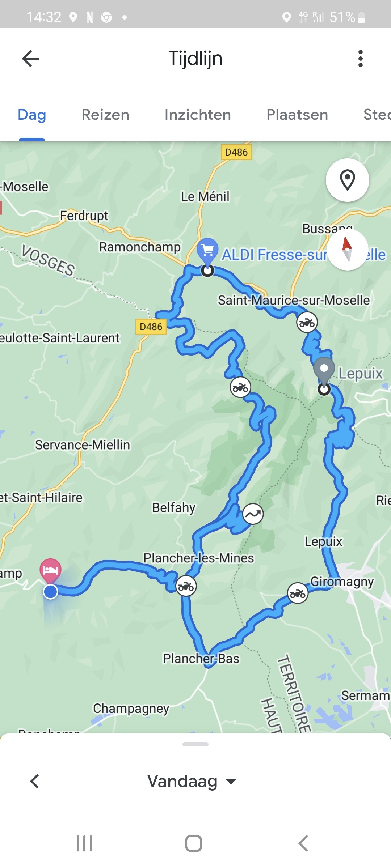The image size is (391, 868).
Task: Tap the moving-trend route icon near Belfahy
Action: click(253, 514)
